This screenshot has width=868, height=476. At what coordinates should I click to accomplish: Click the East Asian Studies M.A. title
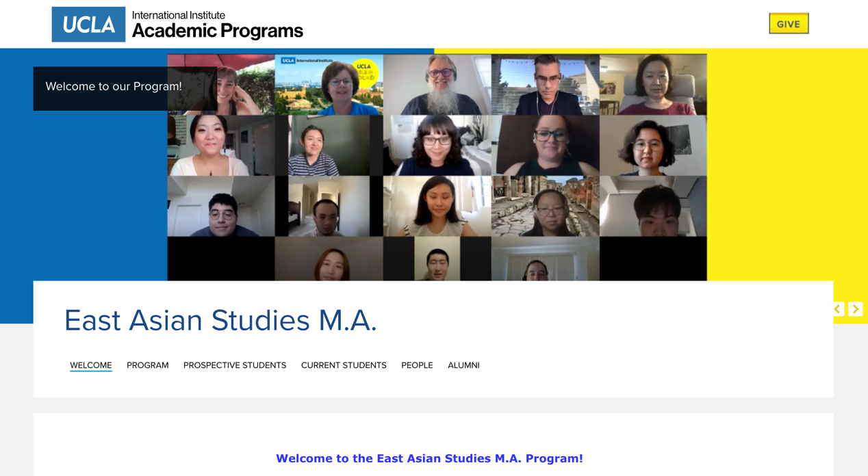point(220,320)
